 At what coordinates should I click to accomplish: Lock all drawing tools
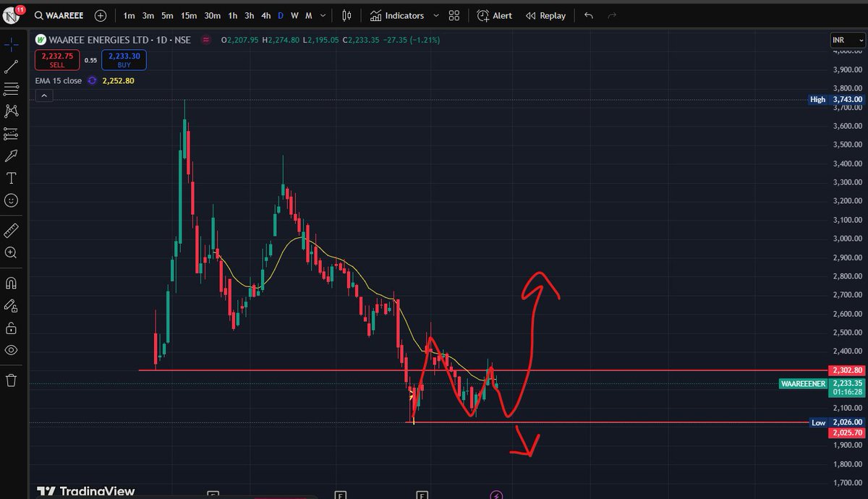click(x=11, y=328)
